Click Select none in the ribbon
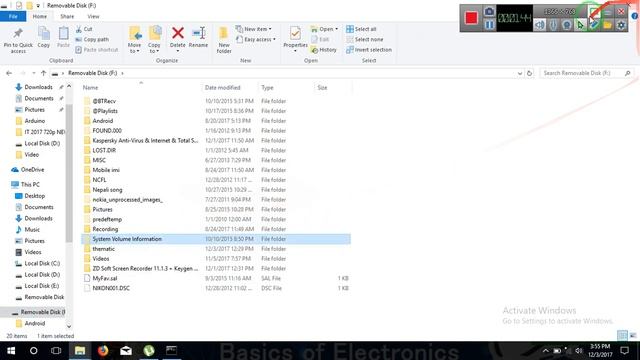The height and width of the screenshot is (360, 640). [364, 39]
